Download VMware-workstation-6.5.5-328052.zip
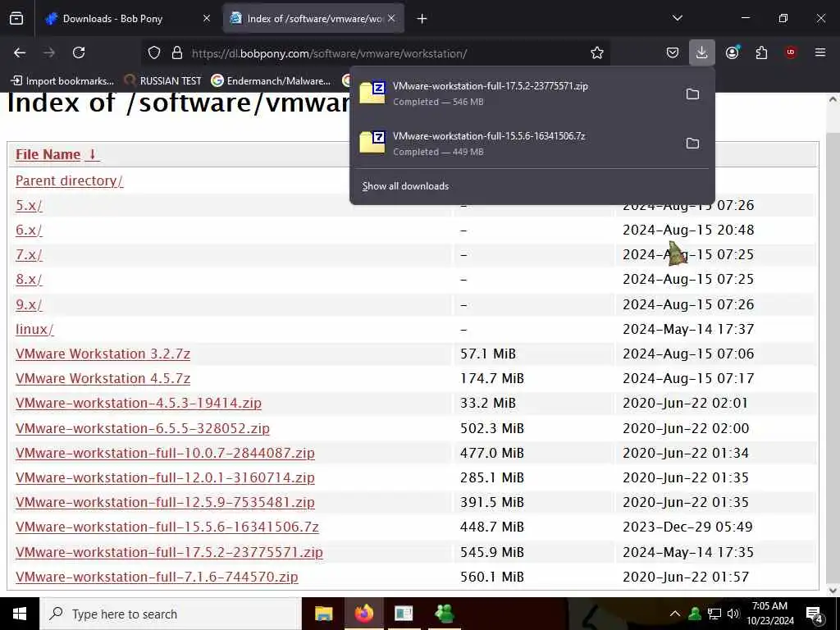Viewport: 840px width, 630px height. point(143,428)
